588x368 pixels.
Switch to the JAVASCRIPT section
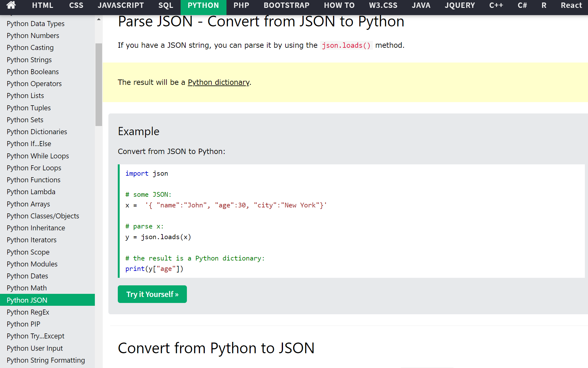(x=121, y=5)
